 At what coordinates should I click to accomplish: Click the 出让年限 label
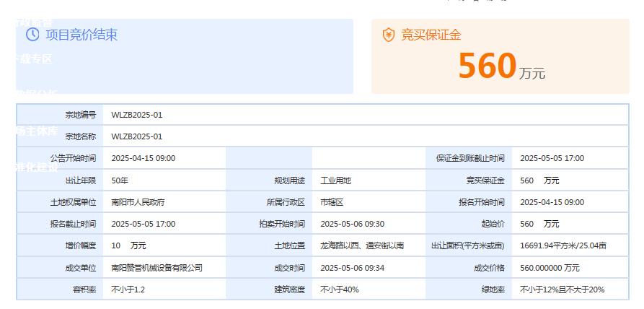click(x=81, y=180)
